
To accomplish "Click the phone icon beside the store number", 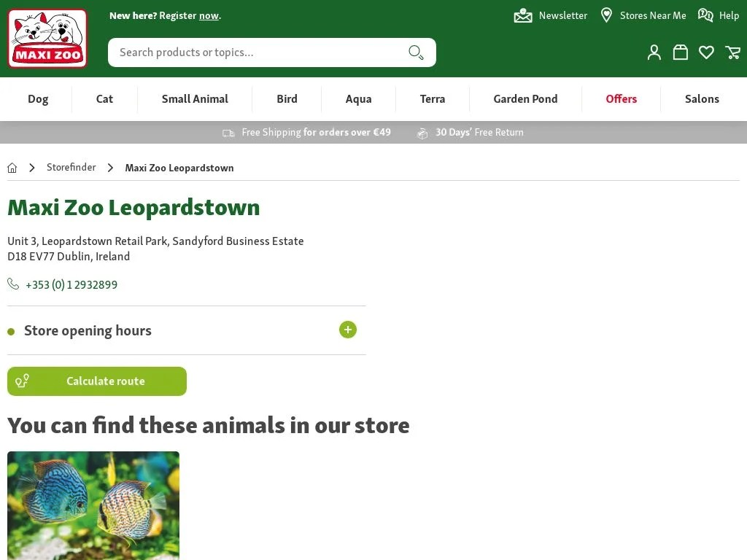I will (13, 284).
